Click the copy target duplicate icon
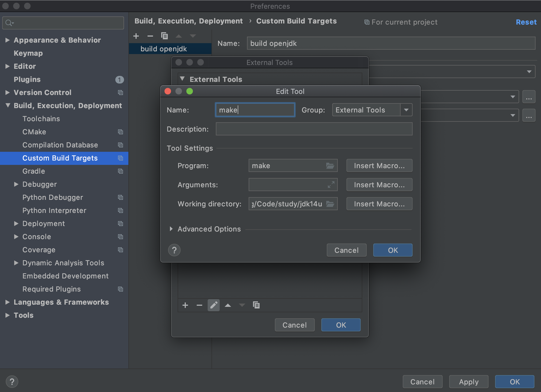The height and width of the screenshot is (392, 541). [164, 35]
